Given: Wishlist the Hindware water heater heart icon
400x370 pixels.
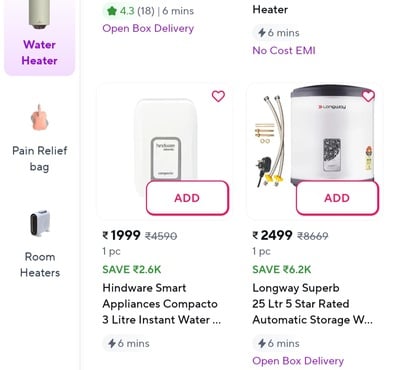Looking at the screenshot, I should coord(218,96).
